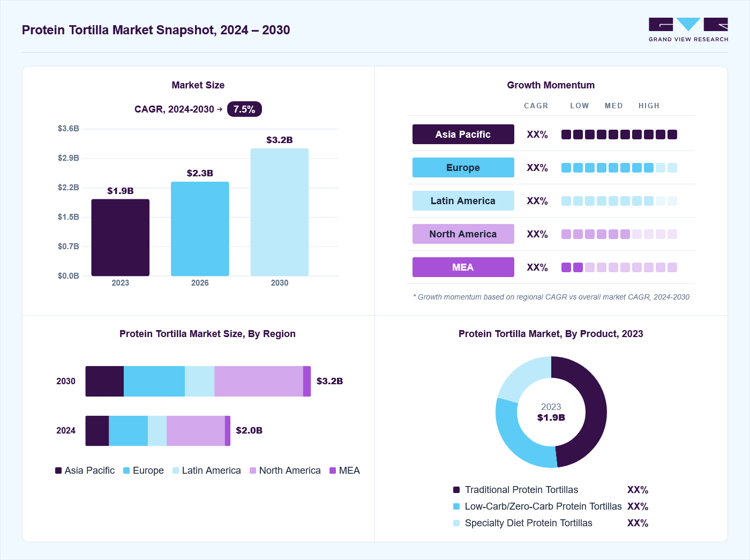Click the growth momentum footnote text
The height and width of the screenshot is (560, 750).
tap(551, 297)
